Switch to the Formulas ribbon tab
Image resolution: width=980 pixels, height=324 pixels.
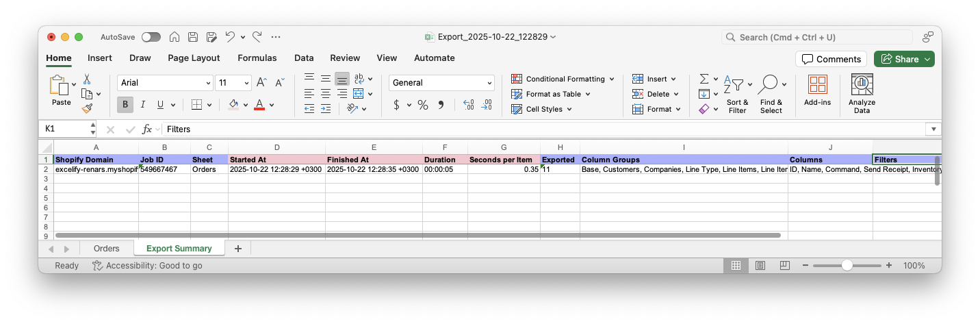tap(257, 58)
